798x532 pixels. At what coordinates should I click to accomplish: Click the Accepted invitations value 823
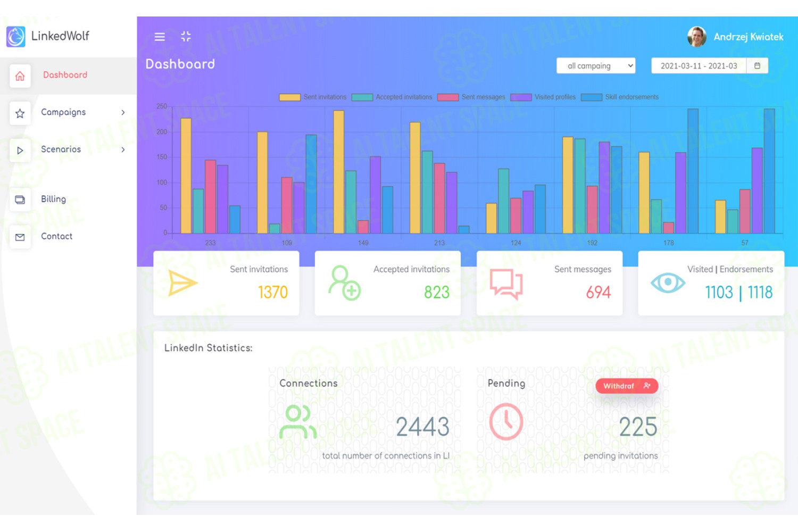[x=437, y=292]
